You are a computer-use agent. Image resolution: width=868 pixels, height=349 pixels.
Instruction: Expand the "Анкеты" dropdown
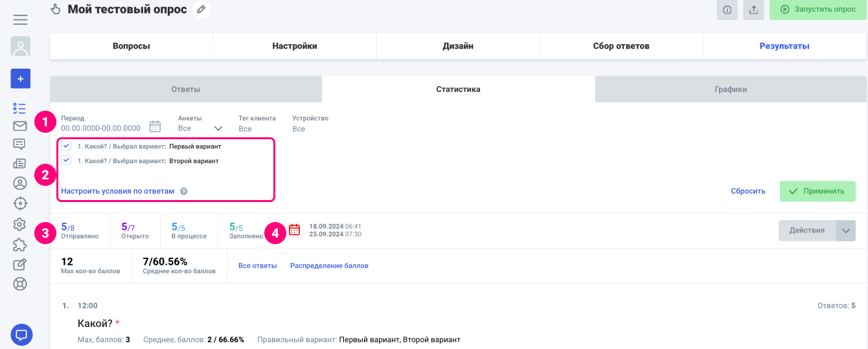coord(218,128)
